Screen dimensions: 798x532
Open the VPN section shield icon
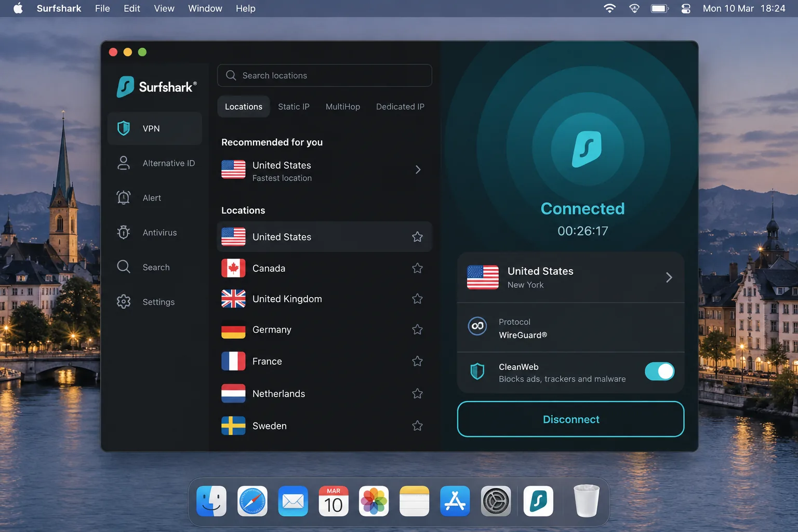(x=124, y=128)
